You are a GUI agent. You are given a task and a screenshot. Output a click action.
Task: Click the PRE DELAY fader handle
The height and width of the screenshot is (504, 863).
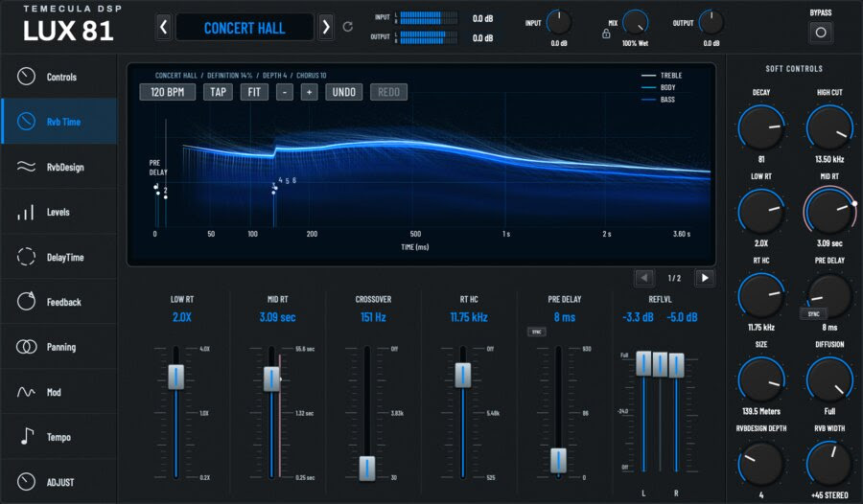tap(558, 461)
